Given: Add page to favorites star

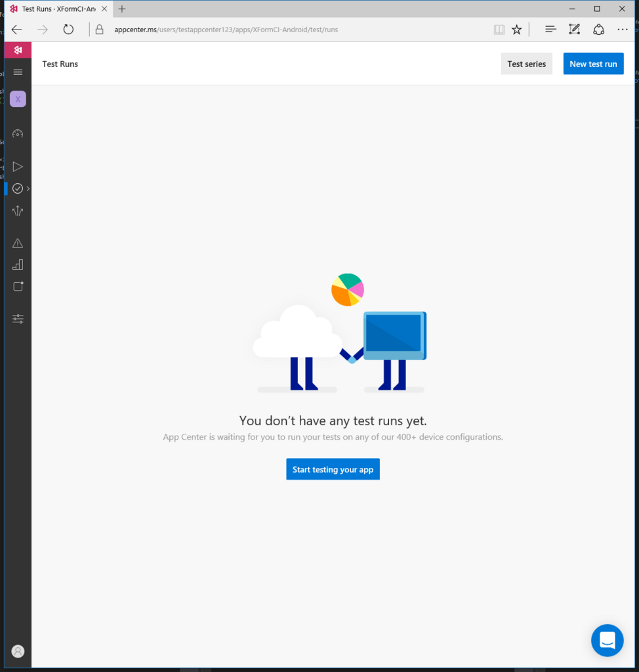Looking at the screenshot, I should [516, 30].
